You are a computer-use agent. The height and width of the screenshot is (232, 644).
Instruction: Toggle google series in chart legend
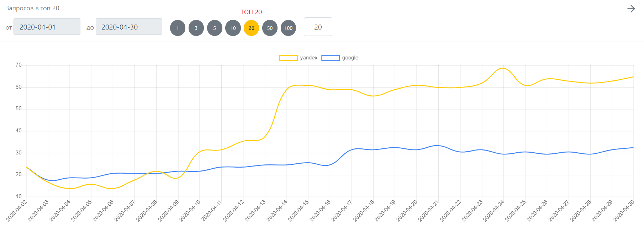point(350,58)
